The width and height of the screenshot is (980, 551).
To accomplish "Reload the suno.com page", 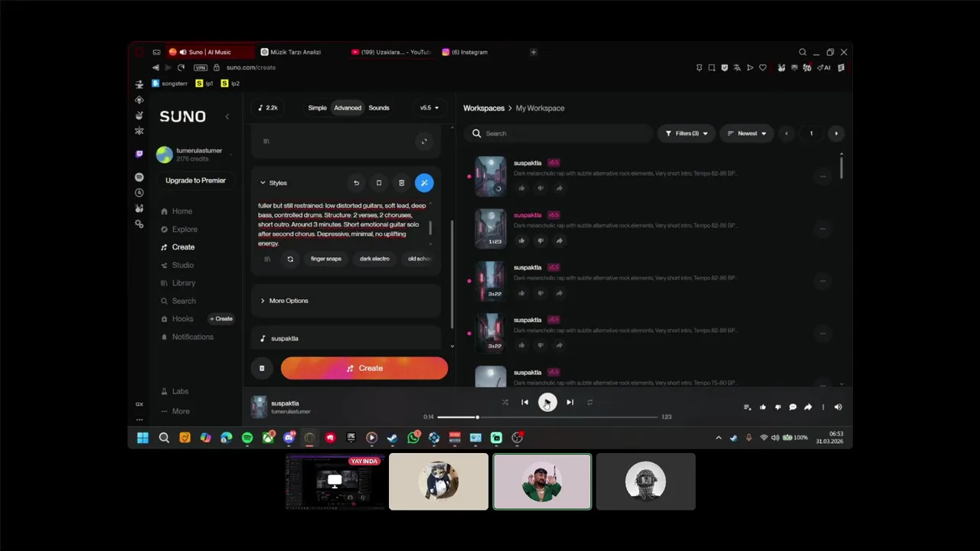I will coord(181,67).
